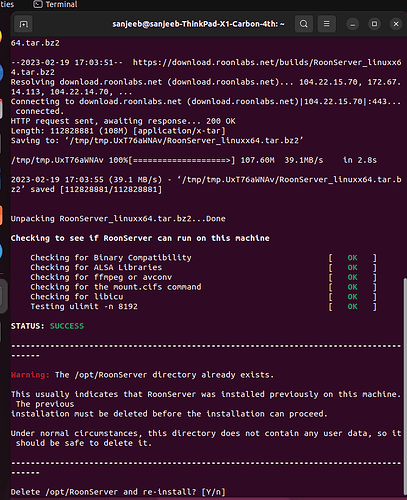Click the Delete /opt/RoonServer re-install prompt line

(118, 492)
